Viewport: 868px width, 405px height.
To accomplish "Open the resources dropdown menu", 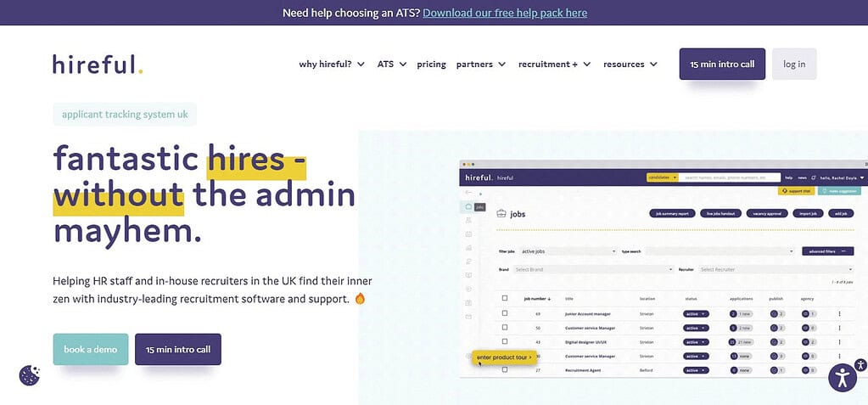I will tap(630, 65).
